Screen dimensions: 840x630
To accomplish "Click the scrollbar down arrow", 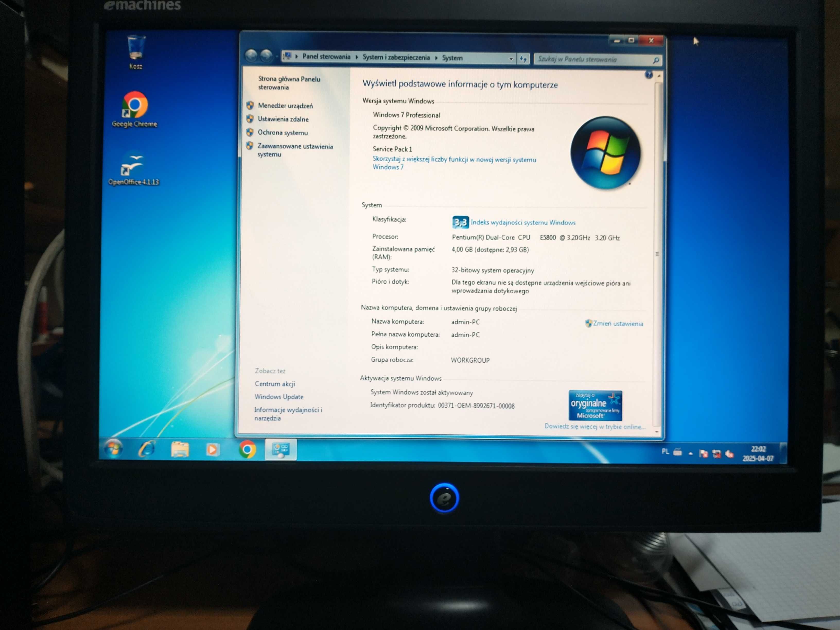I will [657, 432].
